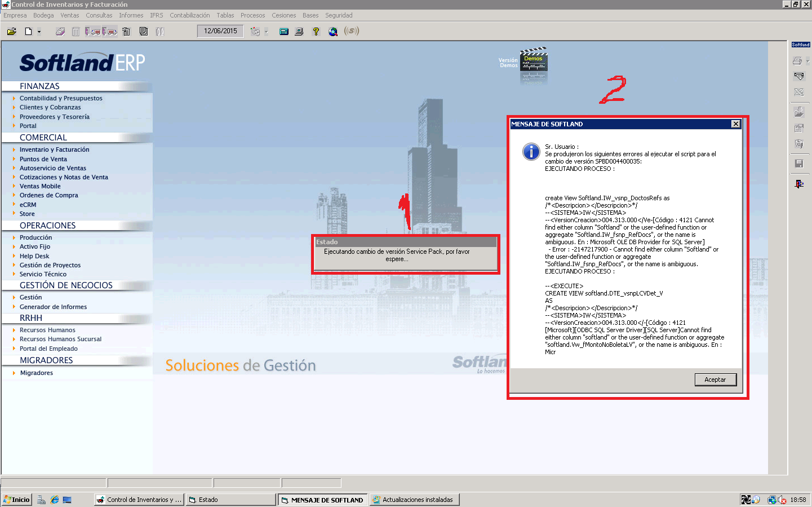812x507 pixels.
Task: Open Generador de Informes link
Action: [x=54, y=307]
